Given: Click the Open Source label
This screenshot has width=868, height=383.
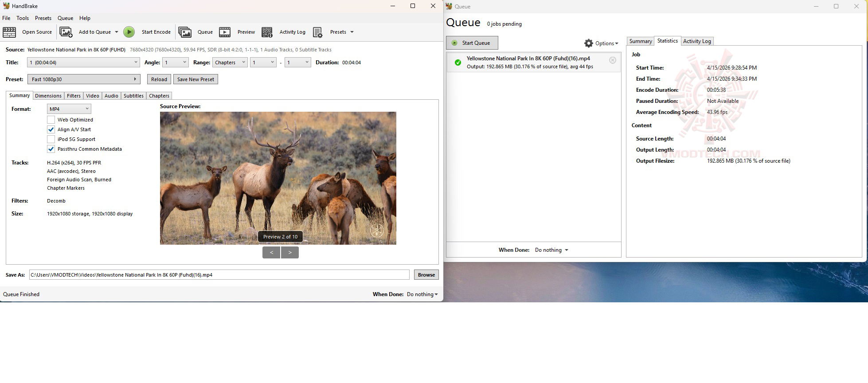Looking at the screenshot, I should pos(37,32).
